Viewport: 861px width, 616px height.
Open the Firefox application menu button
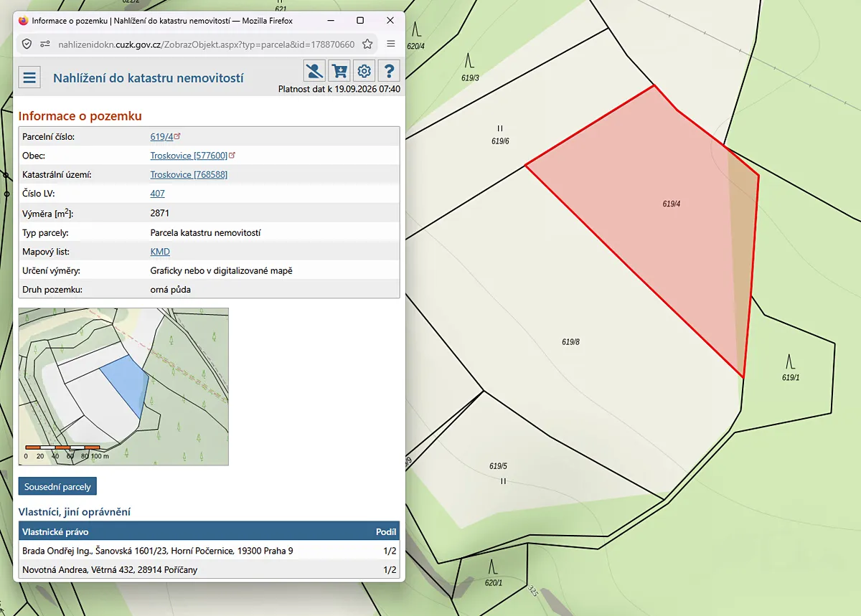391,44
